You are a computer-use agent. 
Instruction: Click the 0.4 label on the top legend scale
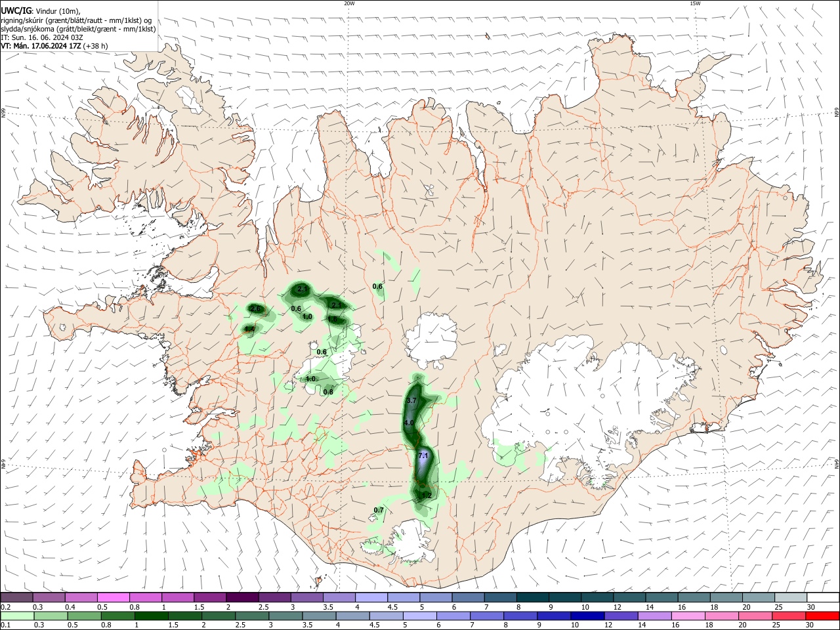click(x=70, y=607)
